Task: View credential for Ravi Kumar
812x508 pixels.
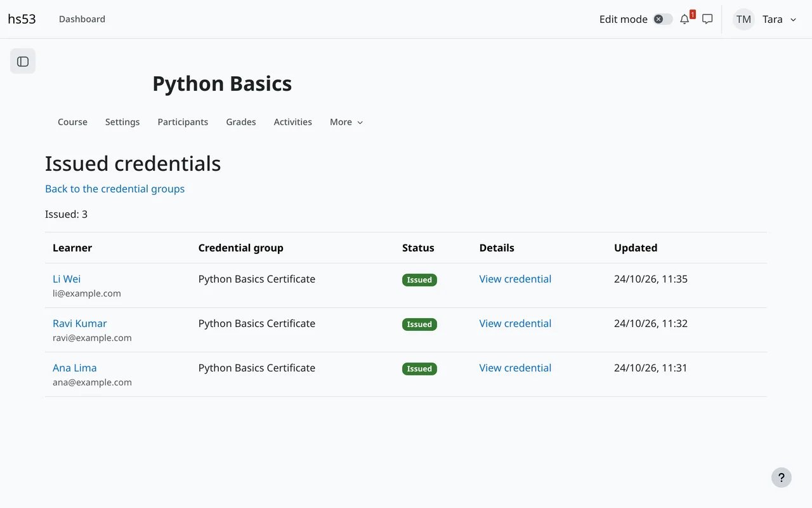Action: pos(515,323)
